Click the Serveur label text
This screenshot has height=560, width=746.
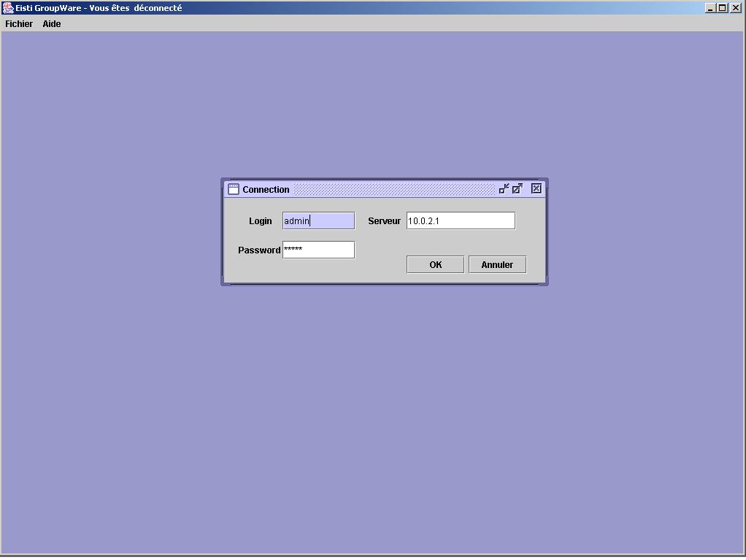pos(384,221)
